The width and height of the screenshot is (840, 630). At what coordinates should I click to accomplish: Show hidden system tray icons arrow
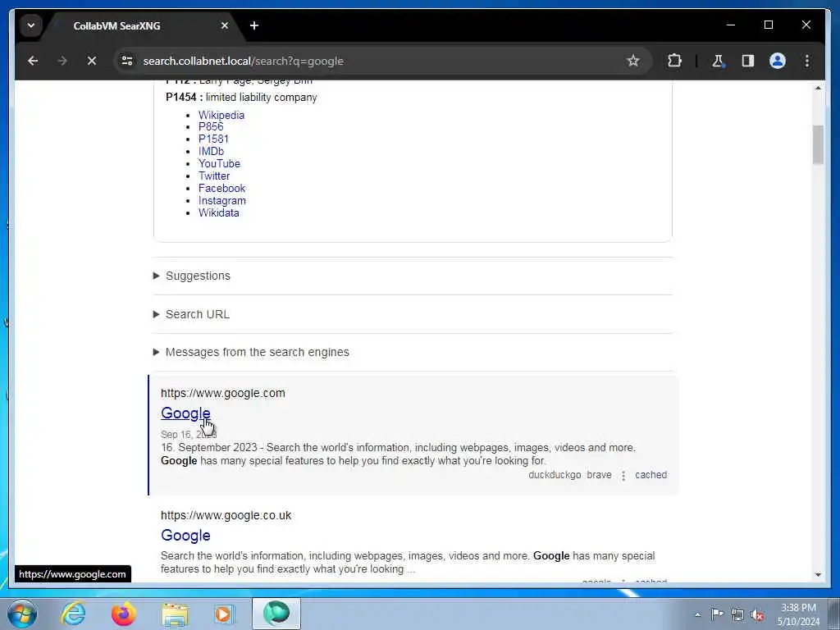click(697, 614)
